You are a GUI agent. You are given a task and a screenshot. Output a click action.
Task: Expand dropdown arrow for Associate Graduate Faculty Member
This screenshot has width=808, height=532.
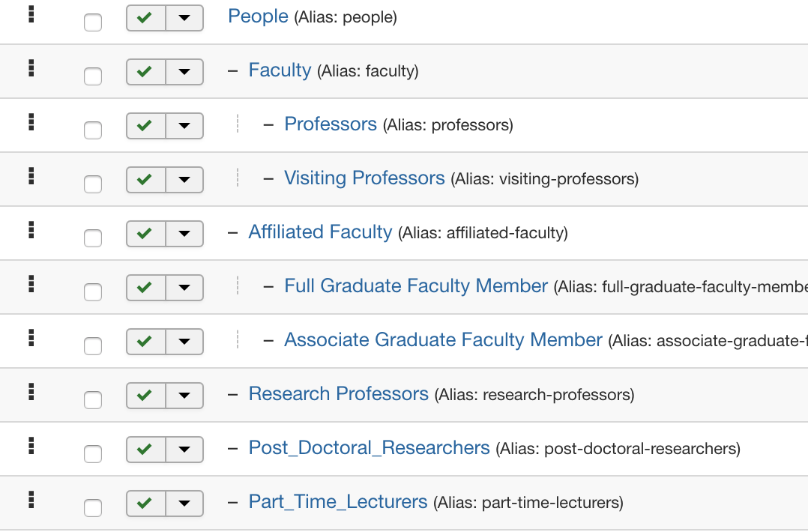(x=184, y=342)
